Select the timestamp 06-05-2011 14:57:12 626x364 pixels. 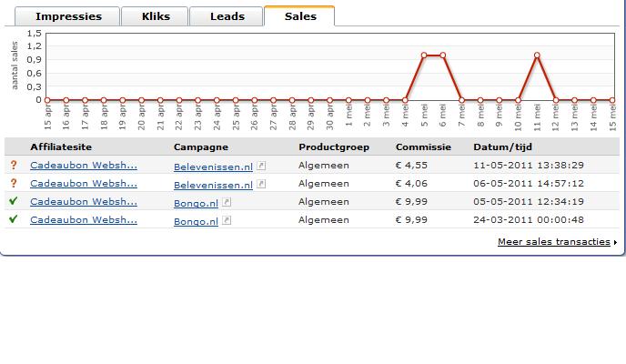[529, 184]
